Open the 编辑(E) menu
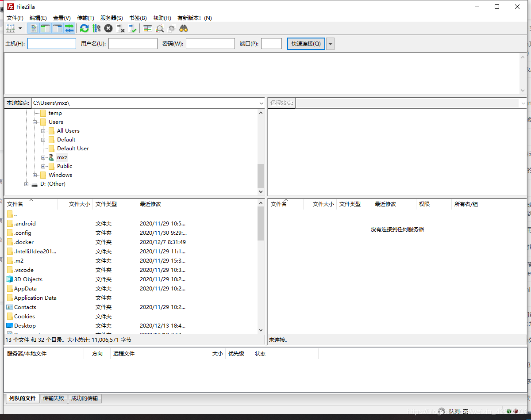531x420 pixels. [x=38, y=18]
